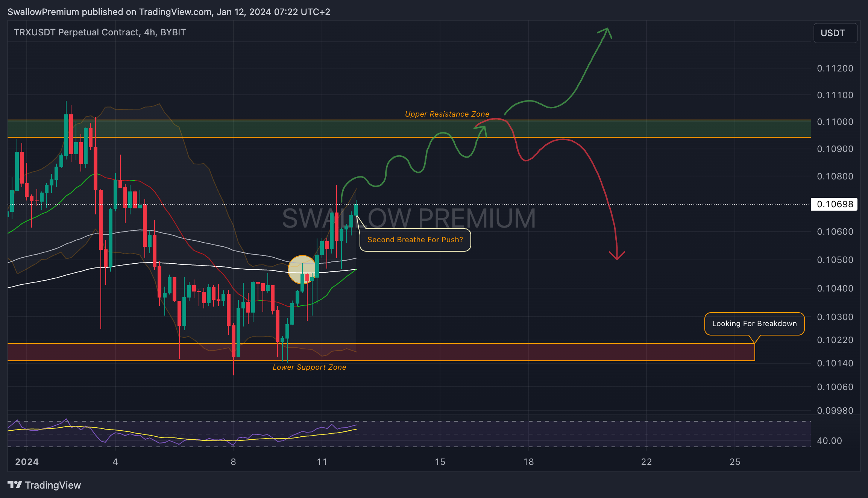The image size is (868, 498).
Task: Click the 'Looking For Breakdown' callout
Action: (754, 324)
